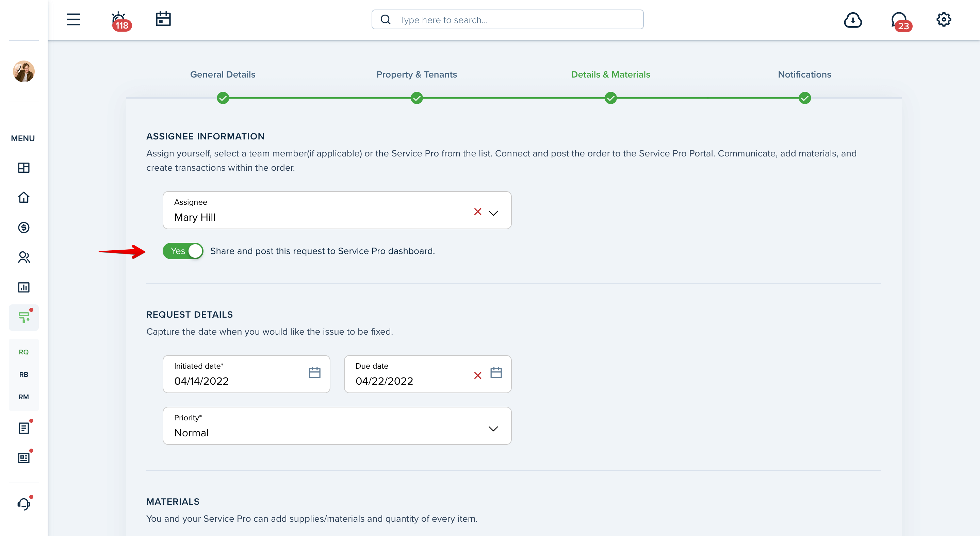980x536 pixels.
Task: Open the settings gear
Action: 944,19
